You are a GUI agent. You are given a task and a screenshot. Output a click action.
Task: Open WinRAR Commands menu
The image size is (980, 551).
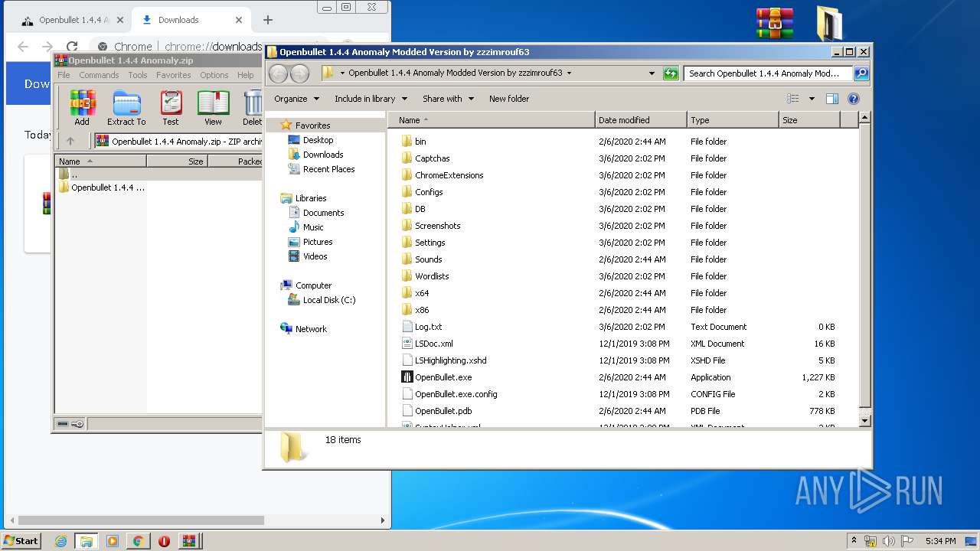tap(99, 75)
